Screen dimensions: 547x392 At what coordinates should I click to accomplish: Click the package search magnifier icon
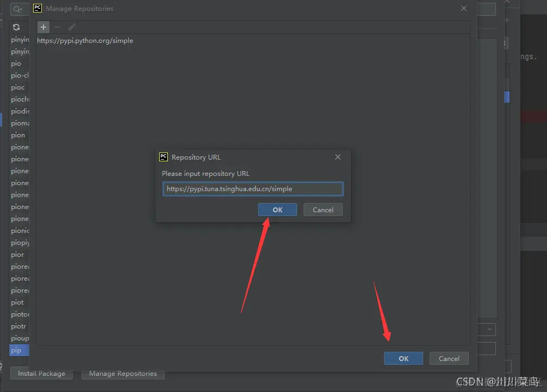click(x=17, y=9)
